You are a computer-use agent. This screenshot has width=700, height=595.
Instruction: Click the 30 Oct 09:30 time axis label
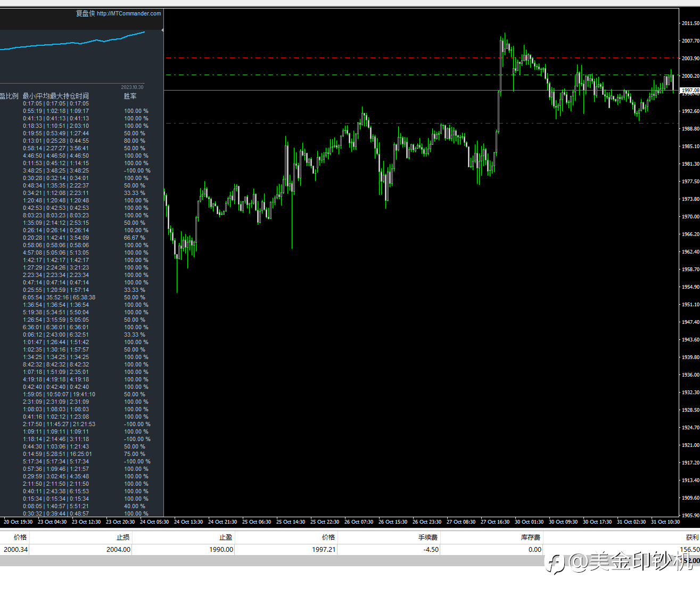(563, 521)
